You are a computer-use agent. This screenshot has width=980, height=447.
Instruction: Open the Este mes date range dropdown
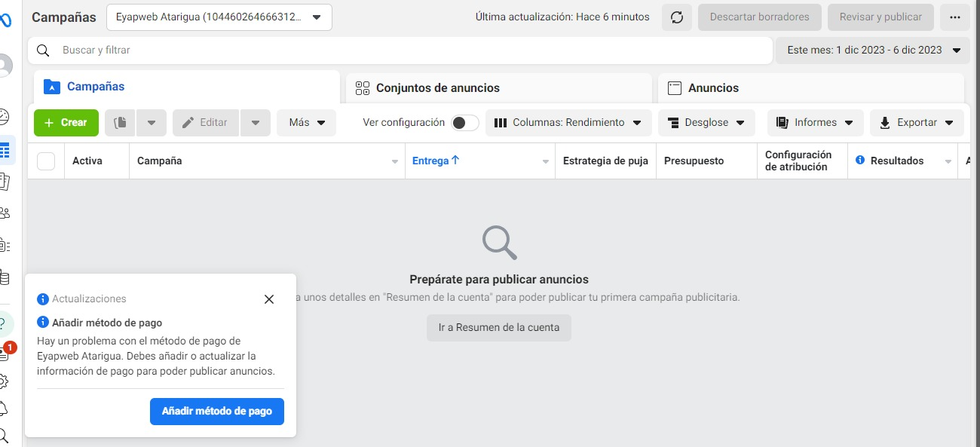[x=872, y=51]
